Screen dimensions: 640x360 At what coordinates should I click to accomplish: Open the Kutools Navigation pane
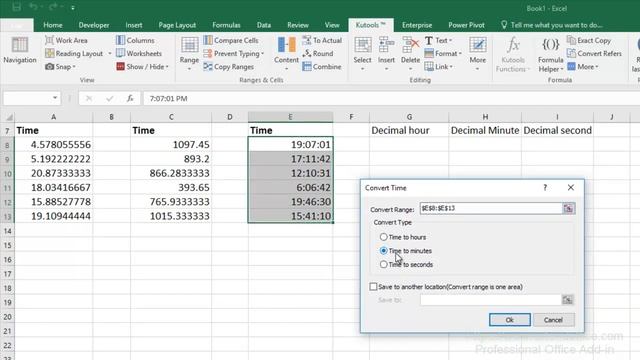(x=20, y=50)
